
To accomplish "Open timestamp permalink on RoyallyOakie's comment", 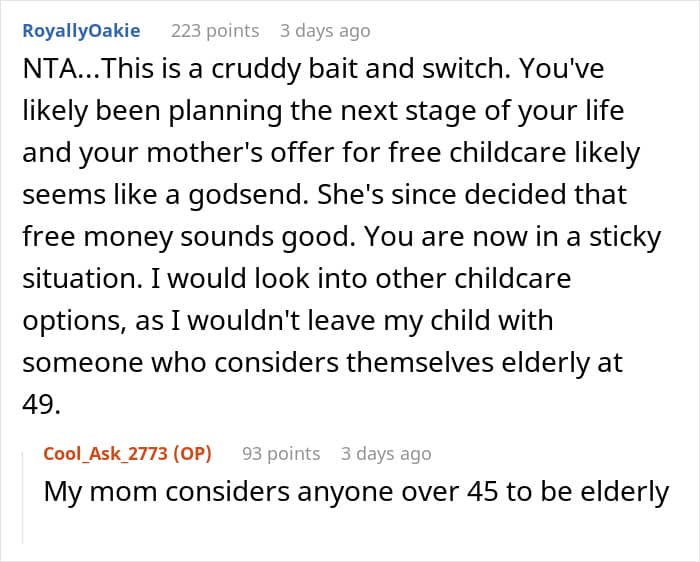I will click(x=325, y=31).
